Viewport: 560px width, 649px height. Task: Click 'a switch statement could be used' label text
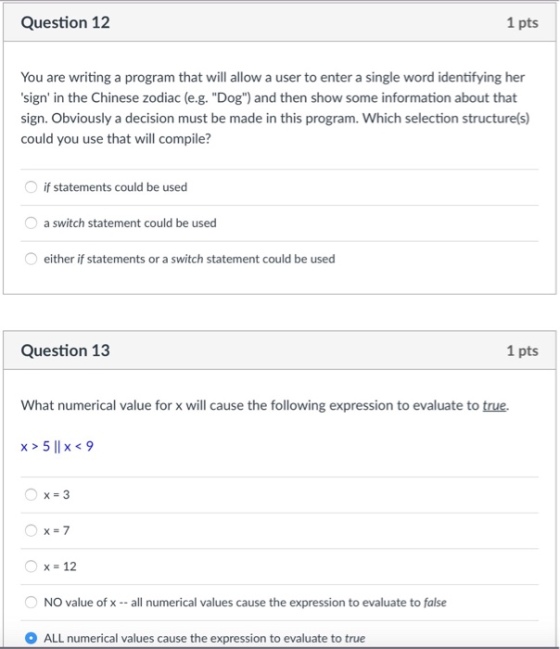click(x=130, y=223)
